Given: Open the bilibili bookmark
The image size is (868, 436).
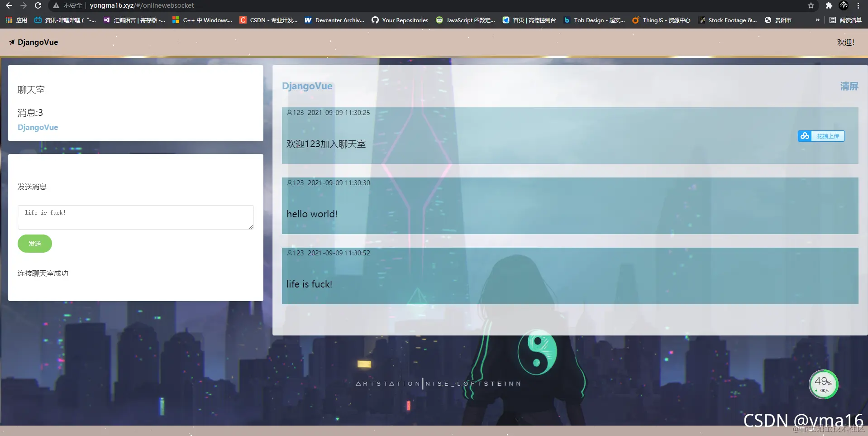Looking at the screenshot, I should [x=65, y=20].
